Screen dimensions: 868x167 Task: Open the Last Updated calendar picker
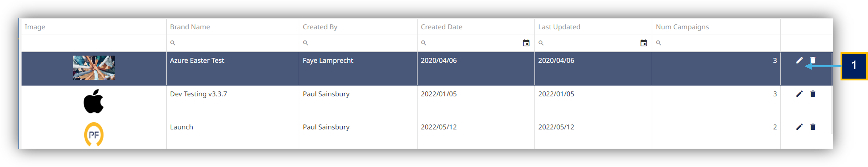pyautogui.click(x=644, y=43)
